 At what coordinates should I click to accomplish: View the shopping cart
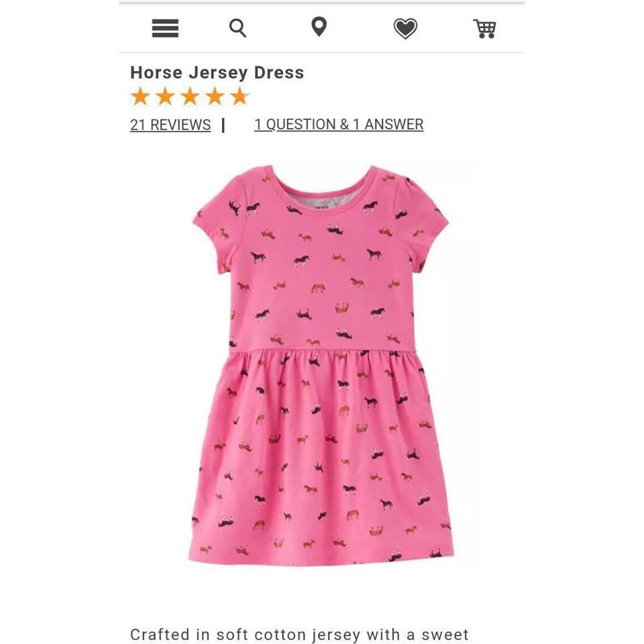coord(484,28)
